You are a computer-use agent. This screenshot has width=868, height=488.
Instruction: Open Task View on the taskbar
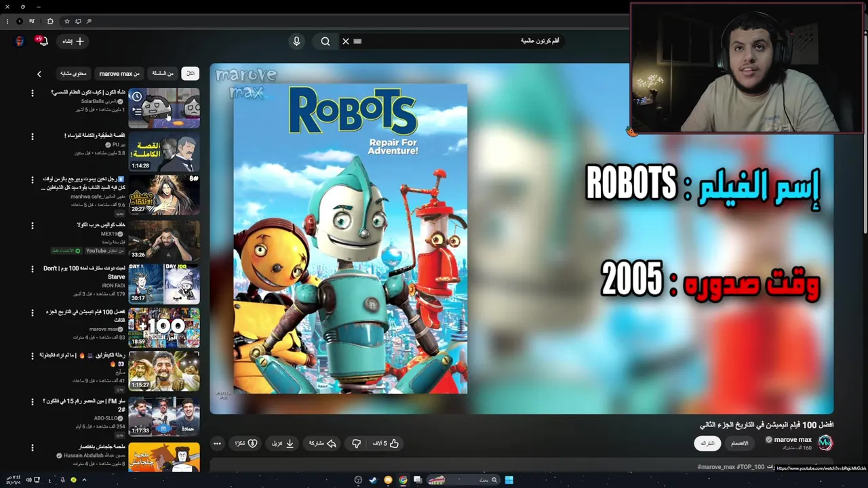point(418,480)
